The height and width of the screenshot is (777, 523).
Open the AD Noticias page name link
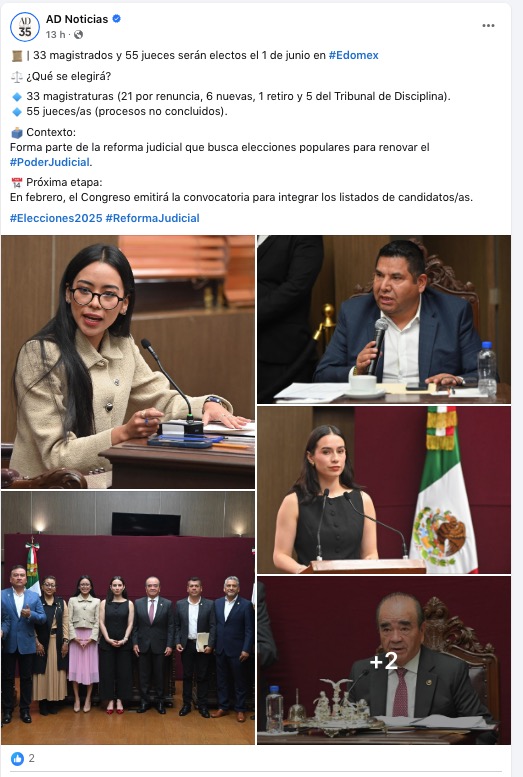pos(77,19)
